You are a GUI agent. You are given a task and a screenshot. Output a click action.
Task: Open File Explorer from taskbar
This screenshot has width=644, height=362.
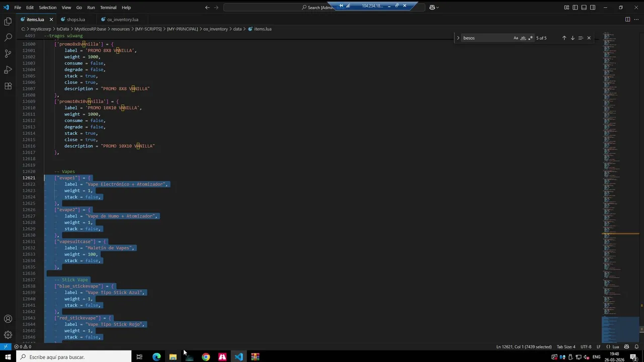(x=173, y=357)
